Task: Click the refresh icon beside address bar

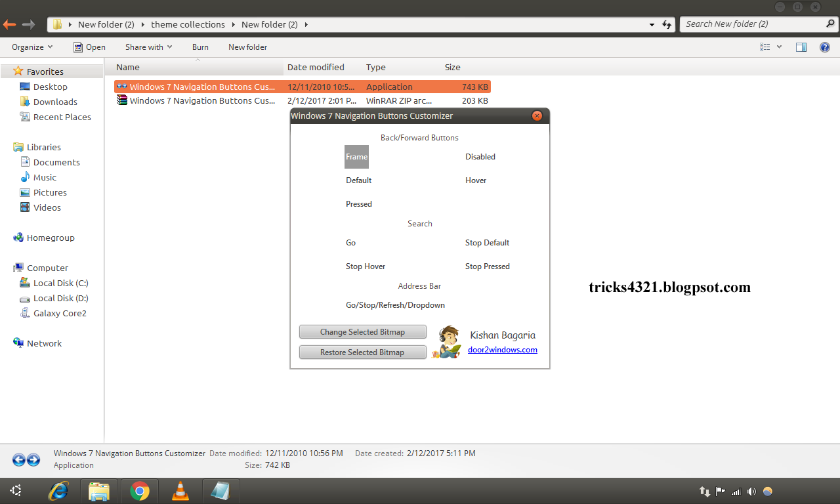Action: pos(667,24)
